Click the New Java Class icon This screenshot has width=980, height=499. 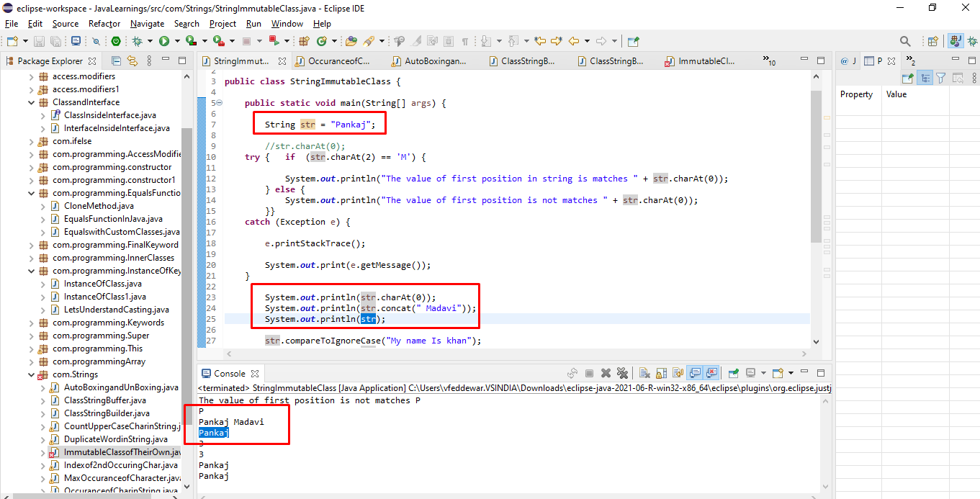coord(322,42)
